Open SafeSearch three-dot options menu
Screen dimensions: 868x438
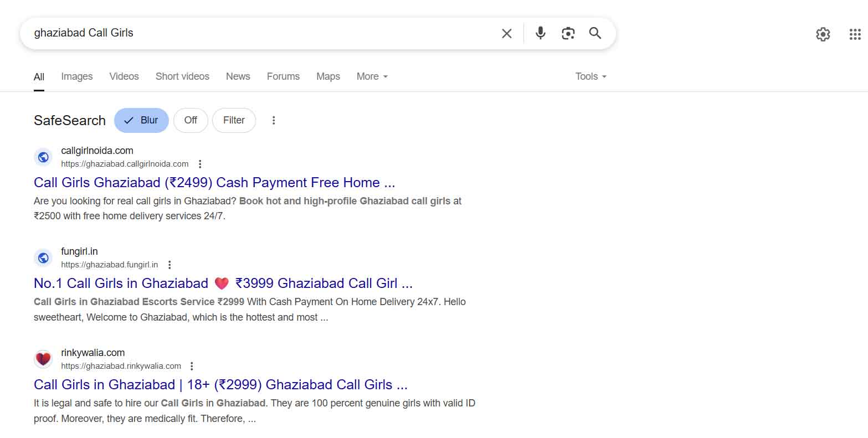coord(273,120)
